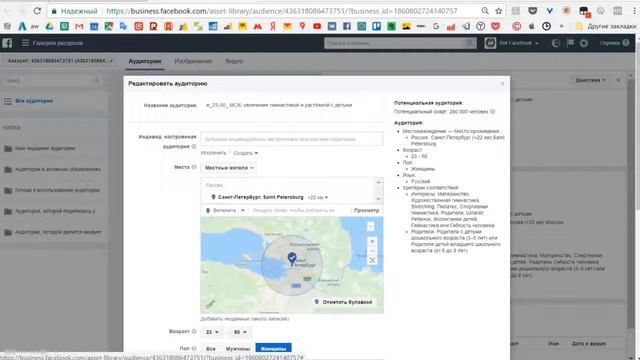Open the Действия dropdown in background page
Viewport: 640px width, 360px height.
(x=590, y=80)
